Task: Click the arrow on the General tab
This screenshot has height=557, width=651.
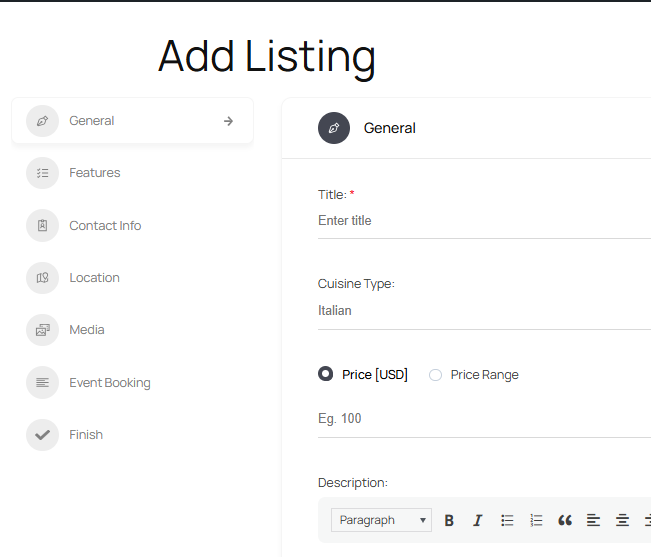Action: tap(228, 121)
